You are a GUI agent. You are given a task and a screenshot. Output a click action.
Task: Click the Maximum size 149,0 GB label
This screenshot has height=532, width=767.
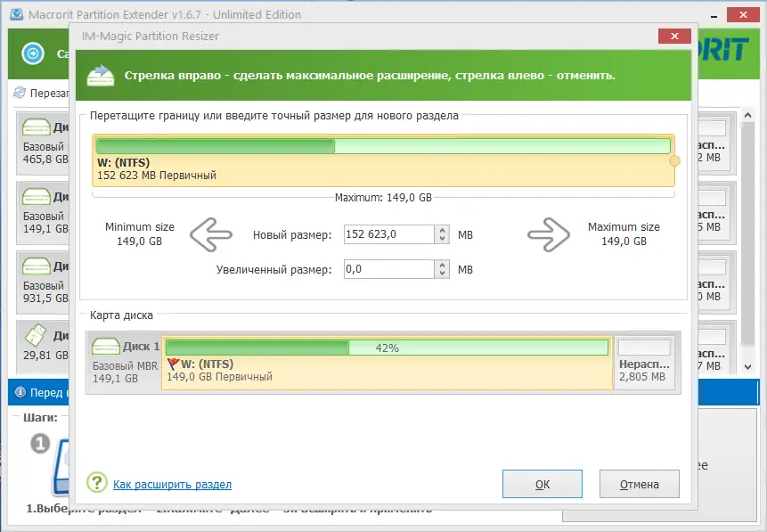coord(624,234)
